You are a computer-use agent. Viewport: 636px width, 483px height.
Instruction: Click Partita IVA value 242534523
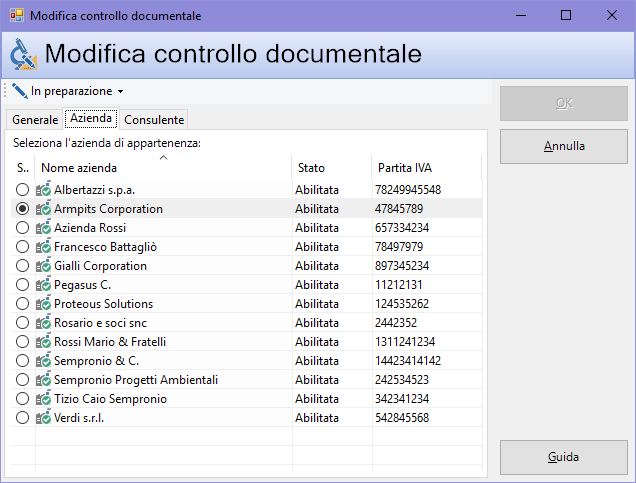pos(402,380)
